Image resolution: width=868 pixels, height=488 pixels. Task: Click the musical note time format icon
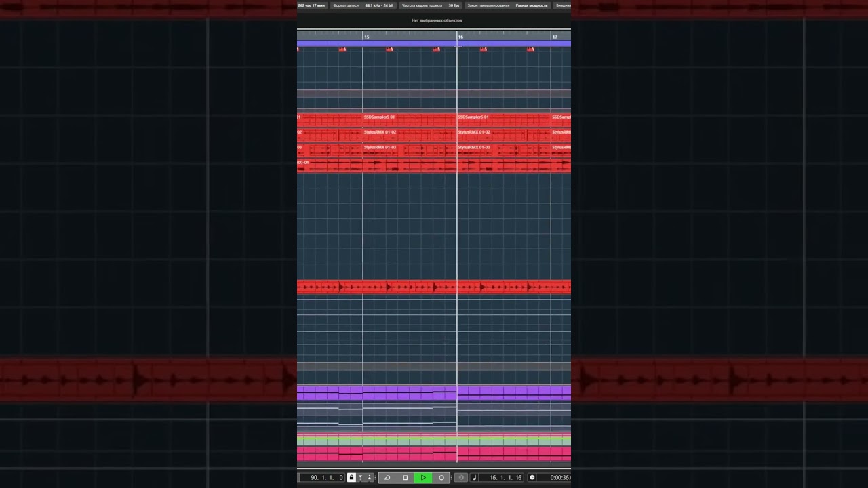474,477
